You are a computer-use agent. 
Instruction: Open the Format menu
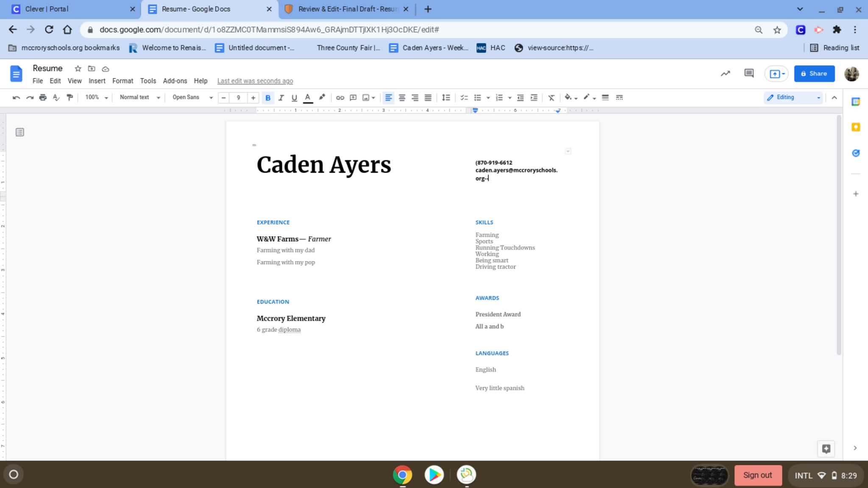tap(122, 81)
